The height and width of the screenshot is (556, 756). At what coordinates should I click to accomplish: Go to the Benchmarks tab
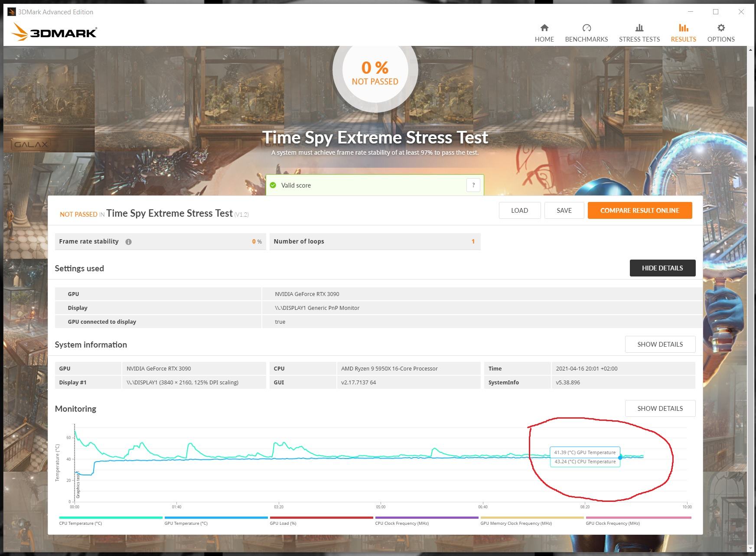coord(586,33)
